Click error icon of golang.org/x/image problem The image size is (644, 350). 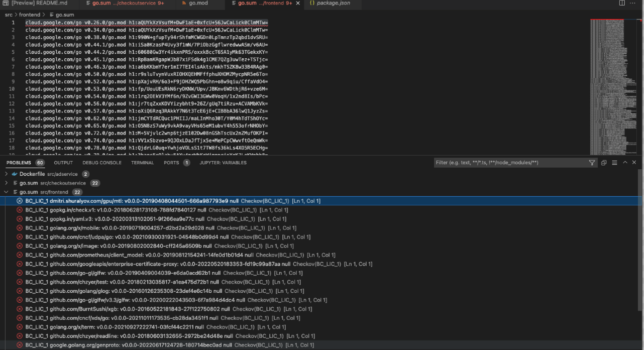[20, 246]
